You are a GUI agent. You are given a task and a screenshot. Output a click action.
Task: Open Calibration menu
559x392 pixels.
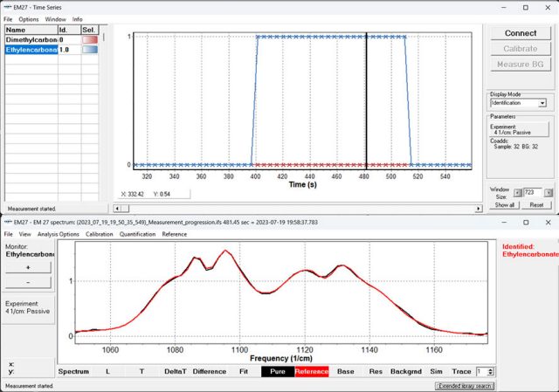(99, 234)
